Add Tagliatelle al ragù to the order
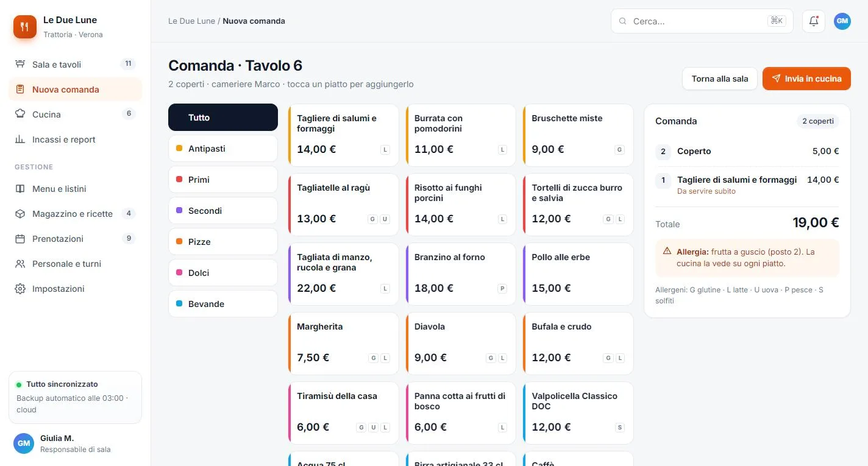This screenshot has width=868, height=466. pos(343,204)
